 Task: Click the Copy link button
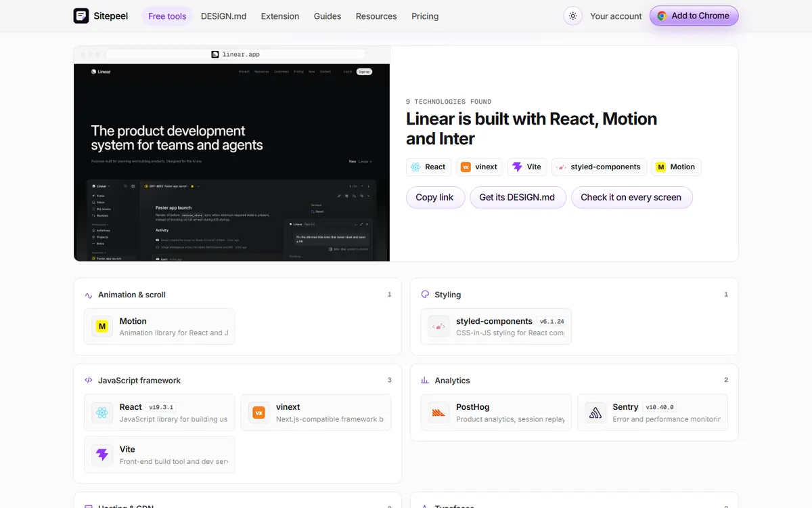click(x=434, y=197)
